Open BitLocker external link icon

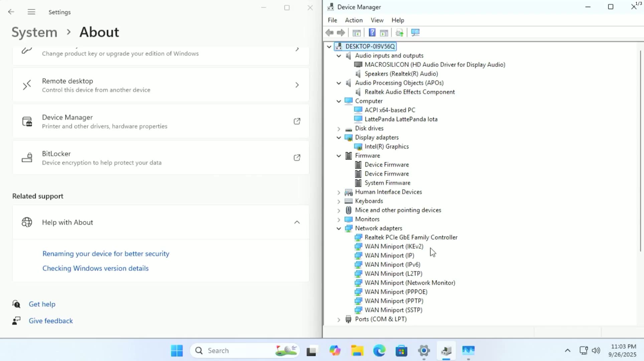pyautogui.click(x=297, y=158)
